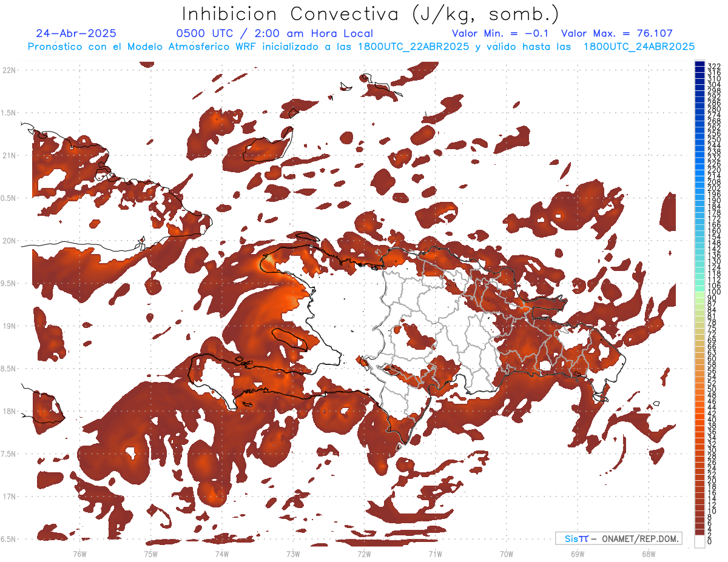
Task: Click the blue 'Sis' logo text
Action: click(x=571, y=538)
